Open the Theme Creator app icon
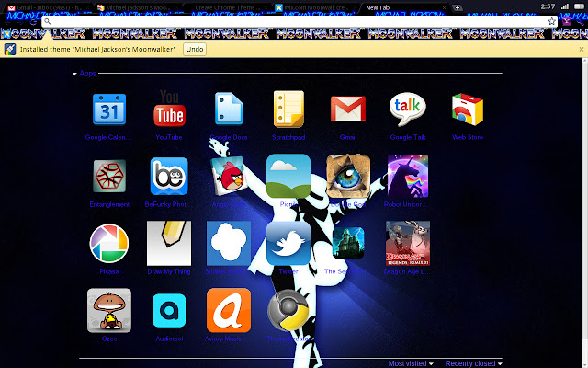The width and height of the screenshot is (588, 368). pos(288,310)
